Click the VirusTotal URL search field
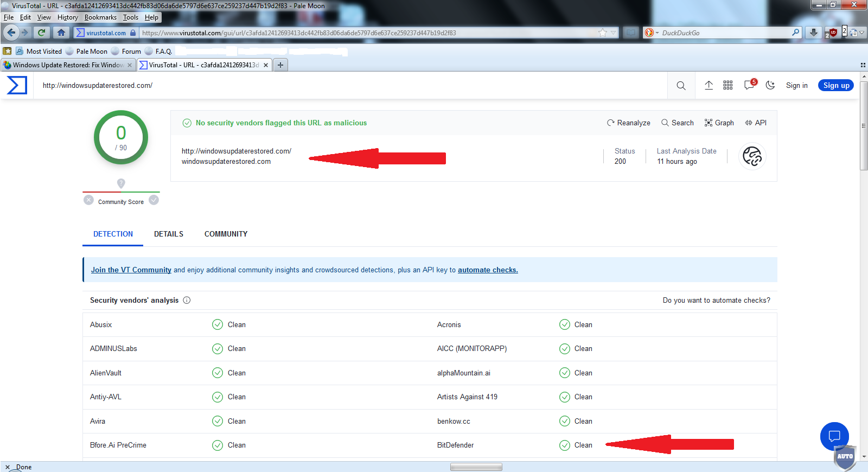 click(x=350, y=85)
